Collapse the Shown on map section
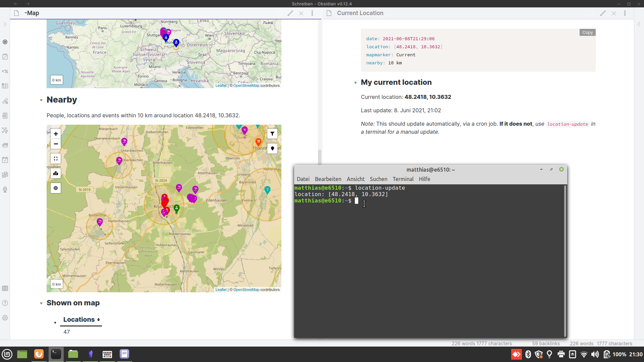This screenshot has width=644, height=362. tap(41, 303)
